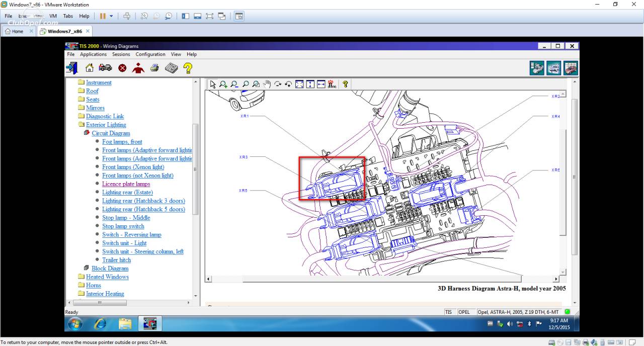Fit diagram to width icon
Image resolution: width=644 pixels, height=346 pixels.
(x=321, y=84)
